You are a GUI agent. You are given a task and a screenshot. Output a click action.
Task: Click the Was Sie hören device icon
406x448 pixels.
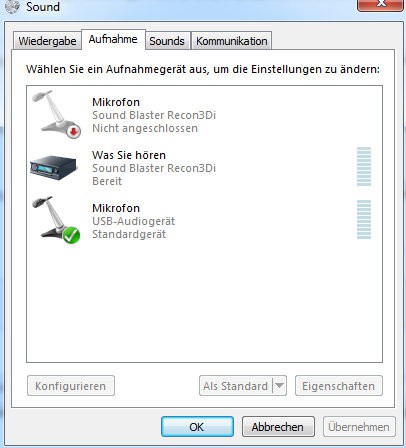[54, 168]
